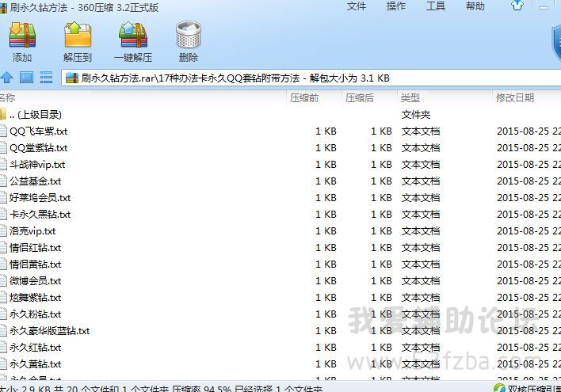Select the .. (上级目录) parent folder row
The width and height of the screenshot is (561, 392).
coord(280,115)
